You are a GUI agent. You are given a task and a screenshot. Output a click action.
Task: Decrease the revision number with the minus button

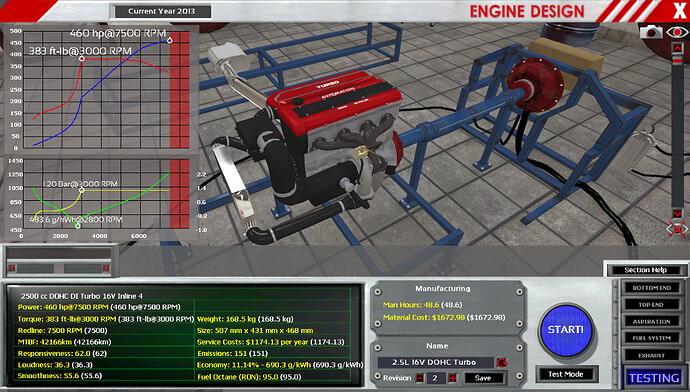pos(420,377)
